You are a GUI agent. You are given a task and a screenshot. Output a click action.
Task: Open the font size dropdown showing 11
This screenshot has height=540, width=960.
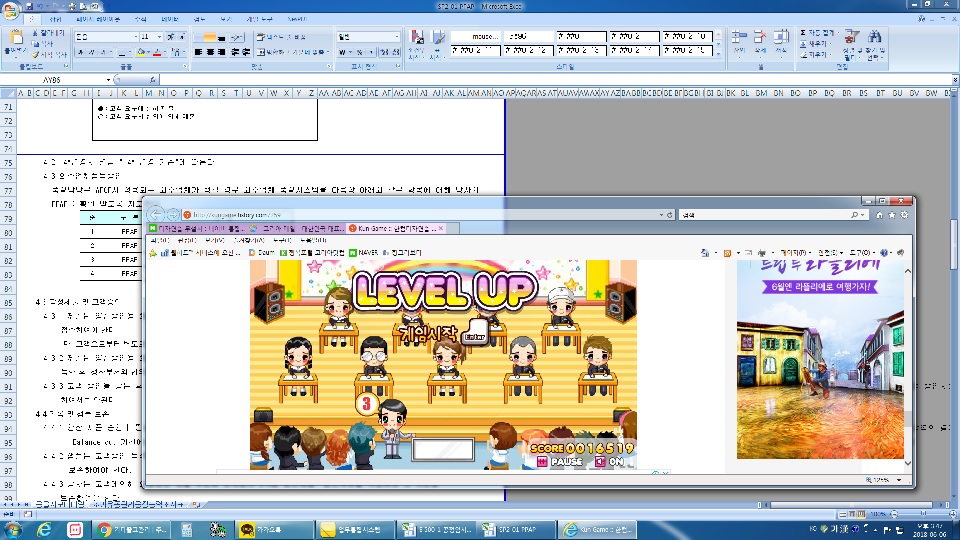(x=151, y=37)
